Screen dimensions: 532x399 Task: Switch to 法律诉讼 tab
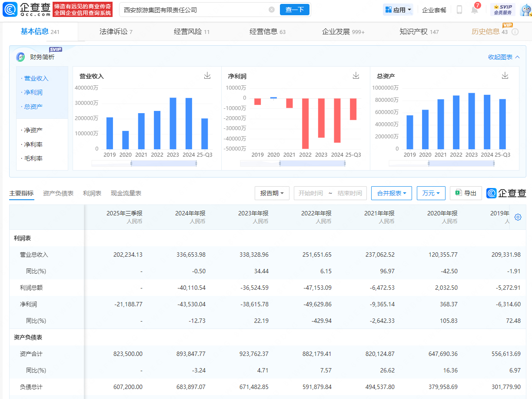[116, 32]
